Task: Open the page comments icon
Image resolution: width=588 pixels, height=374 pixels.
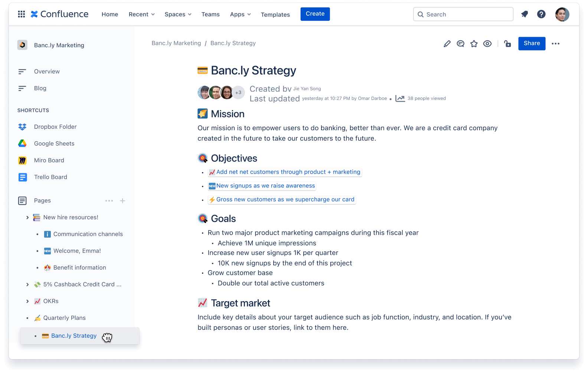Action: click(460, 44)
